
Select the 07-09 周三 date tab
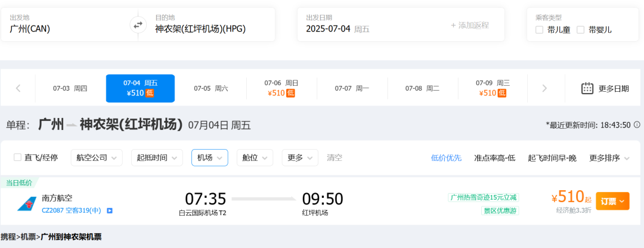coord(493,88)
